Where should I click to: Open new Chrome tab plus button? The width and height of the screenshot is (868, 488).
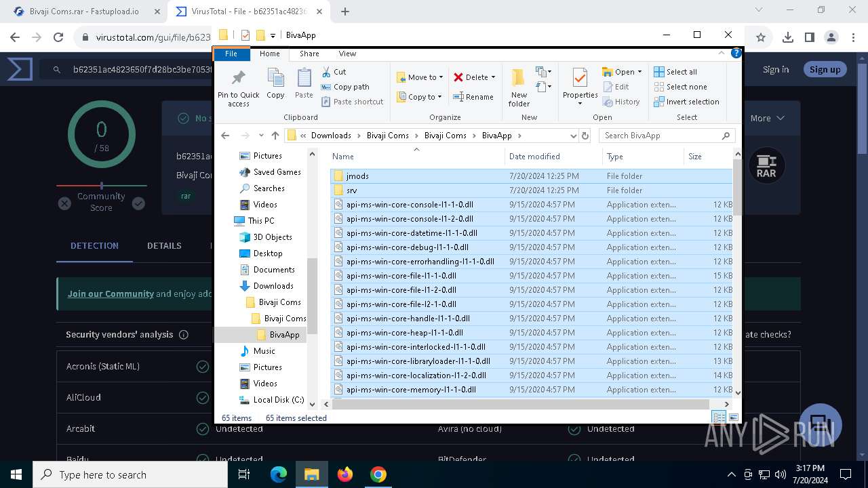(x=345, y=12)
